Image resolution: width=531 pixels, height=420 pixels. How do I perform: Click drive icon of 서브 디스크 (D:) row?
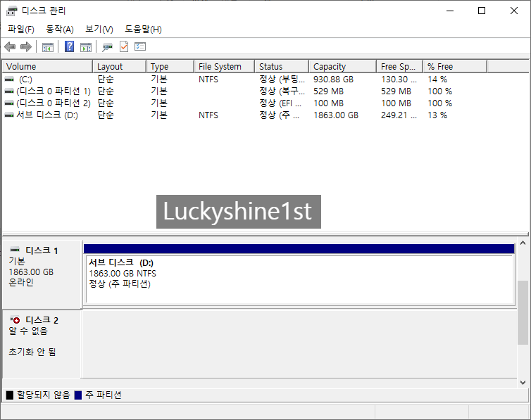(x=9, y=115)
